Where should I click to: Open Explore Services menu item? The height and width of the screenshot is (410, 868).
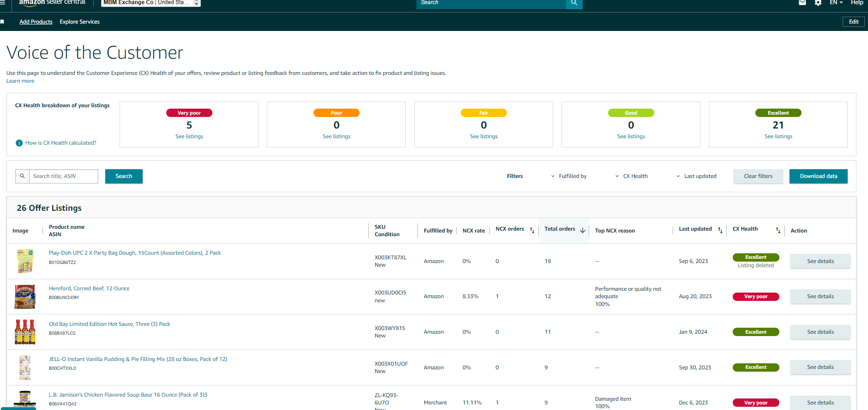(x=79, y=22)
